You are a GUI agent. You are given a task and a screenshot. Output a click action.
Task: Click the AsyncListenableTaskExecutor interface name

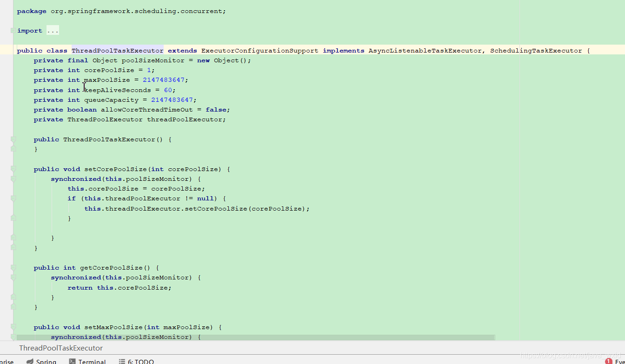(x=425, y=50)
